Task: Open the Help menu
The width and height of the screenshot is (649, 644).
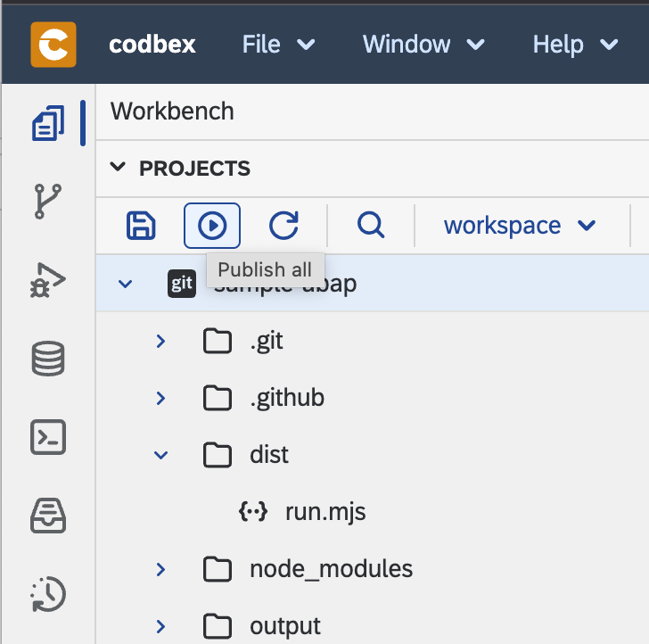Action: tap(575, 45)
